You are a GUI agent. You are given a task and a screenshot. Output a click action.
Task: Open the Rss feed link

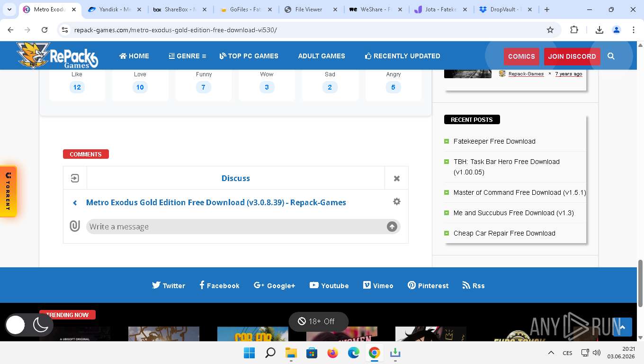click(x=474, y=285)
